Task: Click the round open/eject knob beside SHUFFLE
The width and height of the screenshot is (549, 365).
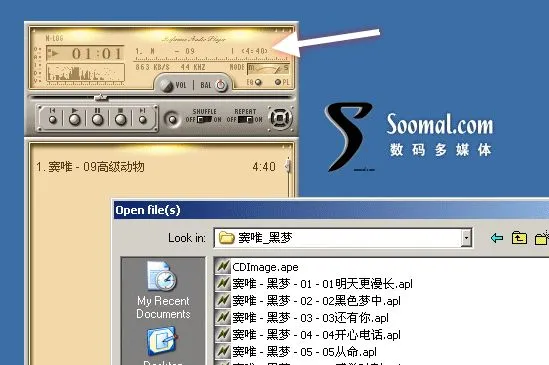Action: pos(172,119)
